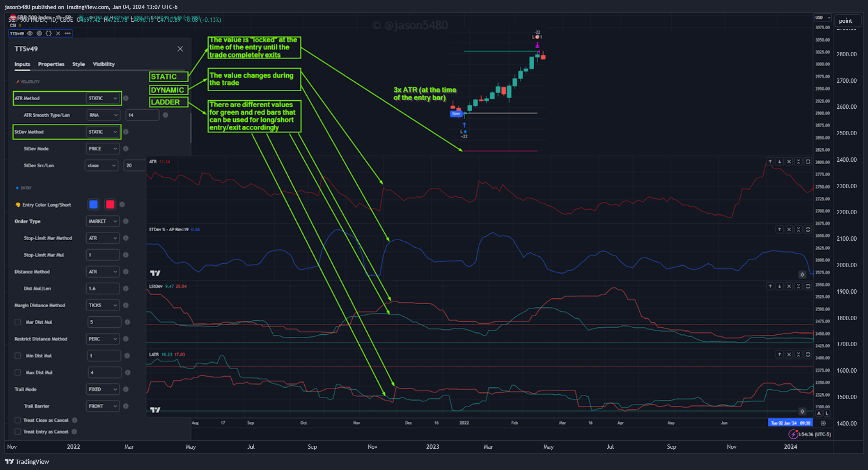
Task: Enable the Max Dist Mul checkbox
Action: [18, 373]
